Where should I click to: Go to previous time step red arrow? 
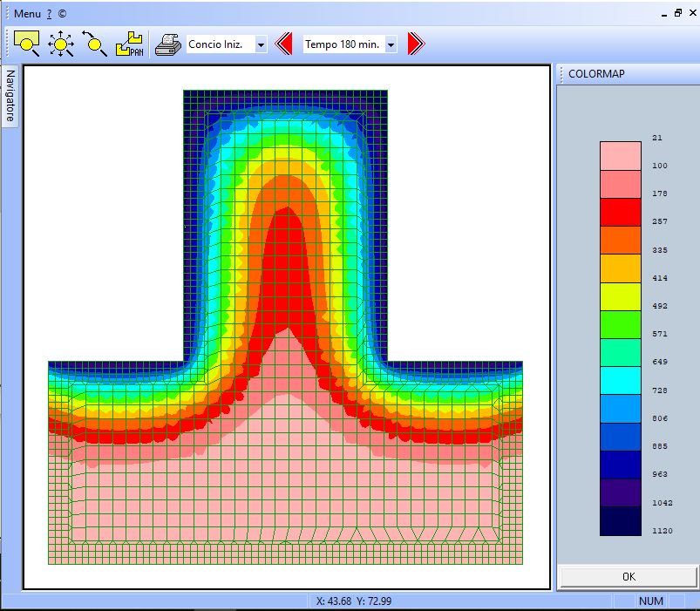(x=283, y=44)
